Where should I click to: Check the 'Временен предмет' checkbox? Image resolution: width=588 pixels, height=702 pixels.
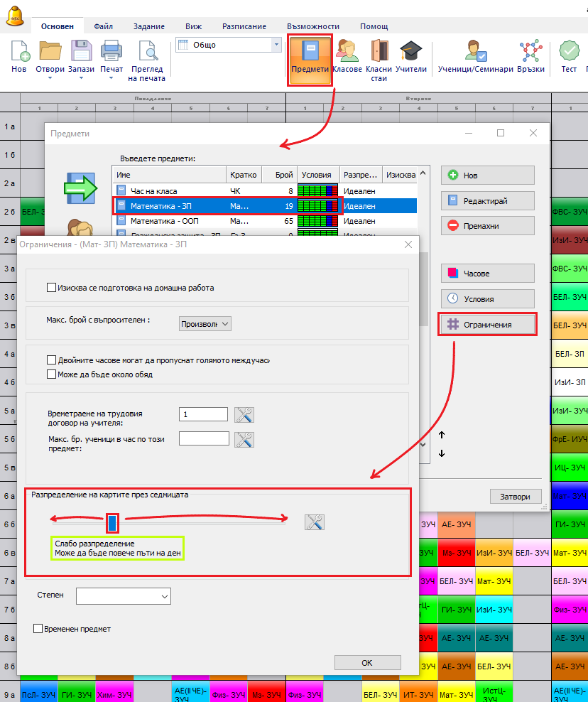click(38, 629)
